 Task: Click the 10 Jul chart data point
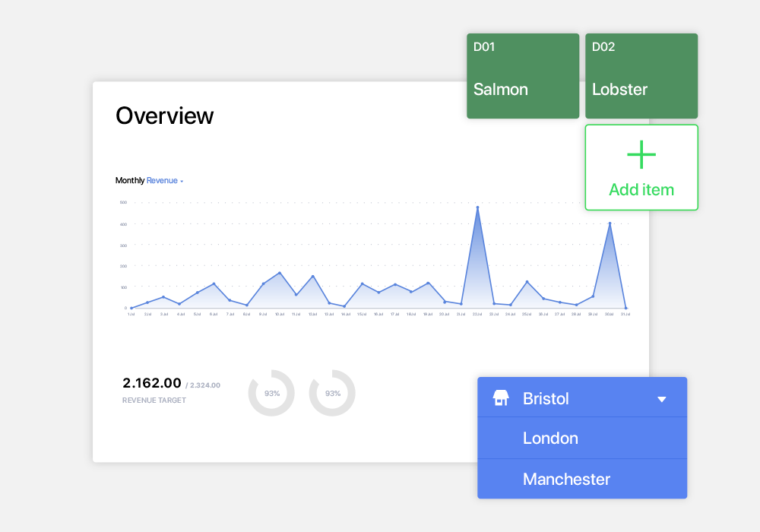280,274
